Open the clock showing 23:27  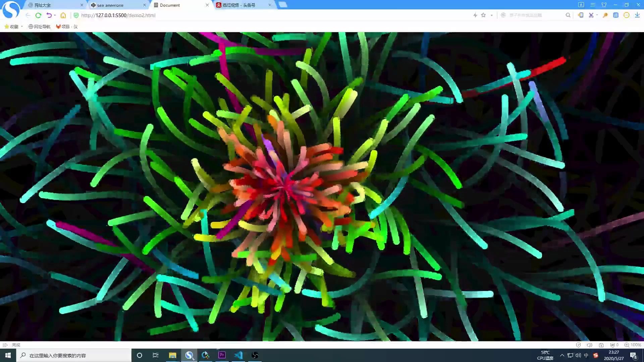614,355
